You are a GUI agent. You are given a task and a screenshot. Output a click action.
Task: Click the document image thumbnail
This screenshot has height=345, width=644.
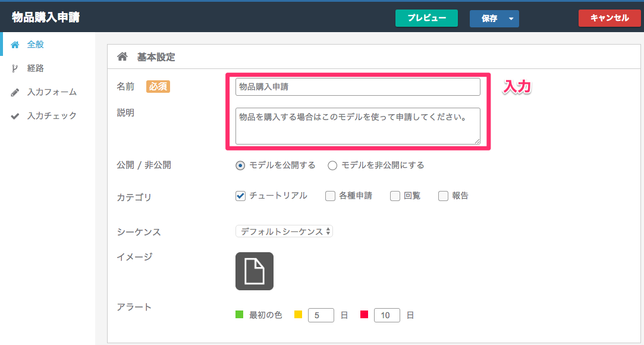255,271
